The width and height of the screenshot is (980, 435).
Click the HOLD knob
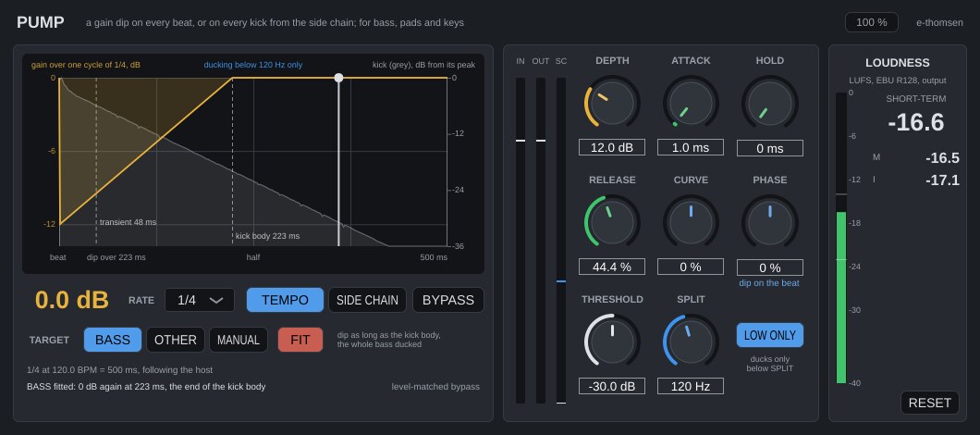pyautogui.click(x=769, y=104)
